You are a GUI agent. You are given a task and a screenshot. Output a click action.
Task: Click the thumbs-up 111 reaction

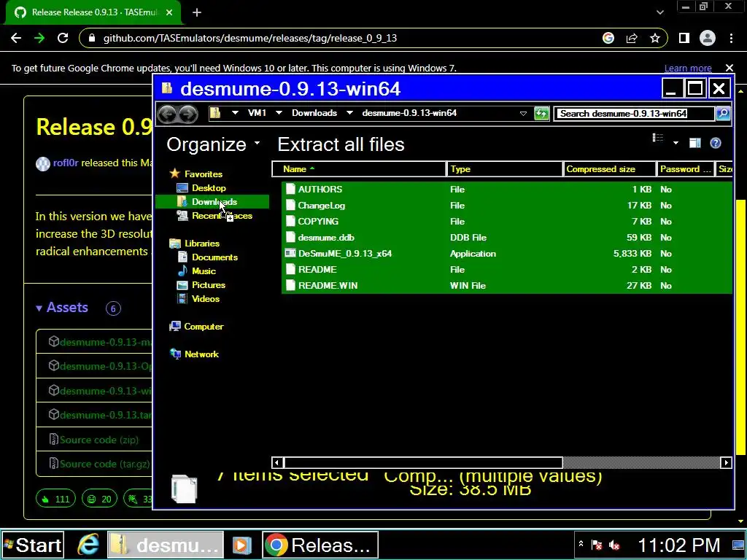point(55,499)
